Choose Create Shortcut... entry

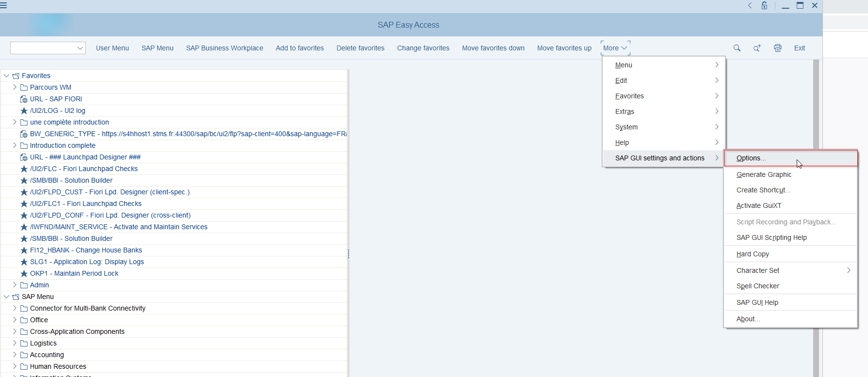(x=791, y=190)
